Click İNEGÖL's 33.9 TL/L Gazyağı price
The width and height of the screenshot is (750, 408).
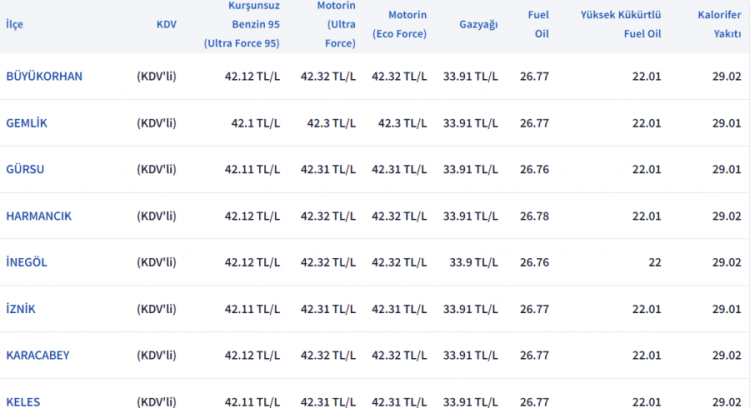(473, 262)
